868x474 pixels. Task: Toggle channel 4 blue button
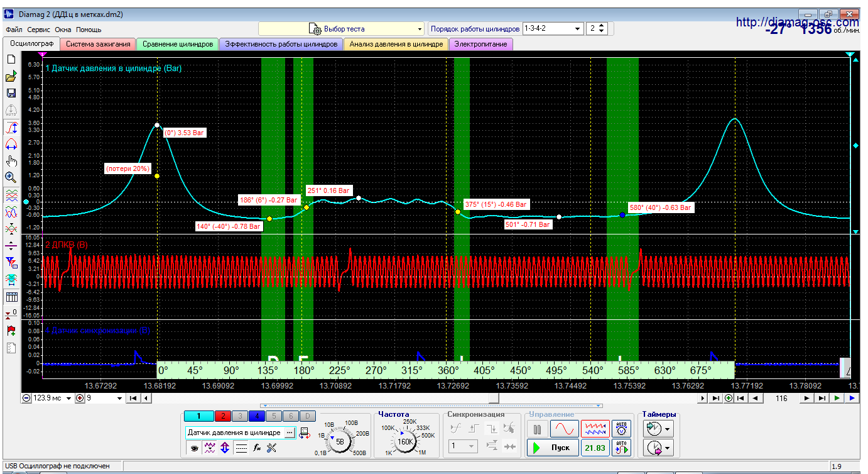(x=256, y=416)
